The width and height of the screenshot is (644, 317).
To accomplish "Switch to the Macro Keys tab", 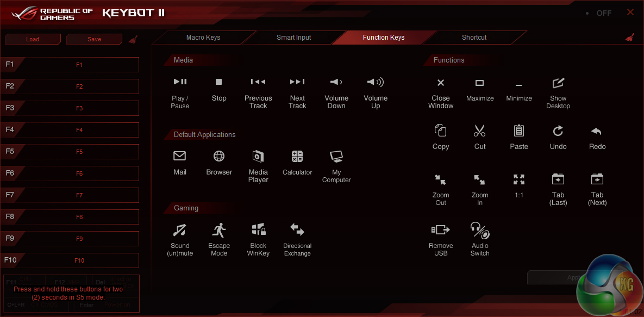I will point(203,38).
